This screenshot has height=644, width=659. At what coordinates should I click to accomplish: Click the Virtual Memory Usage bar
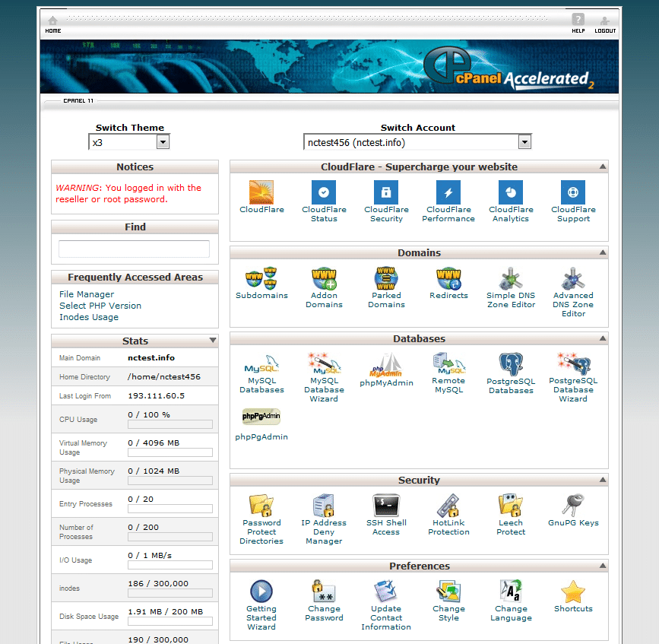170,452
